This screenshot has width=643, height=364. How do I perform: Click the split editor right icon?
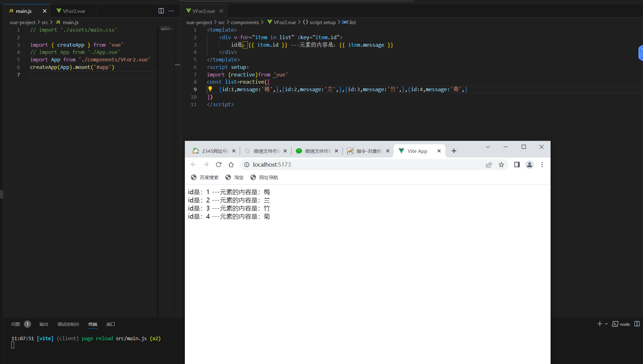pos(161,11)
